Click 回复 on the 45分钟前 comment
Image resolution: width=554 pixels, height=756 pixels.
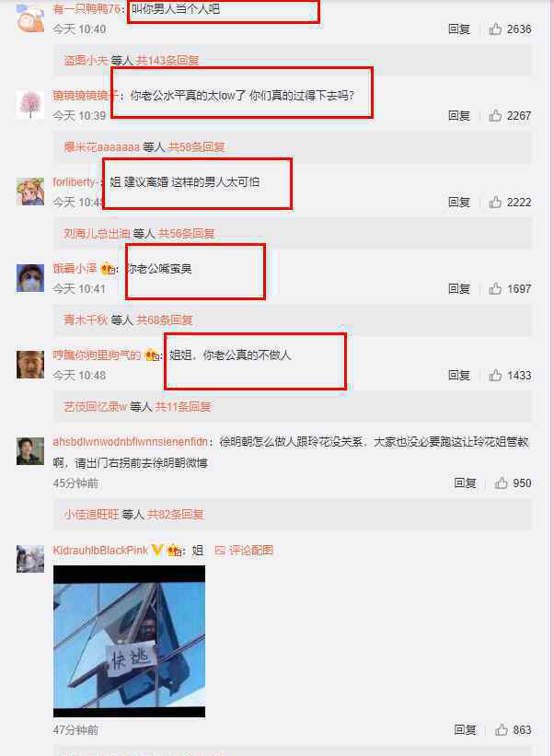click(x=465, y=483)
